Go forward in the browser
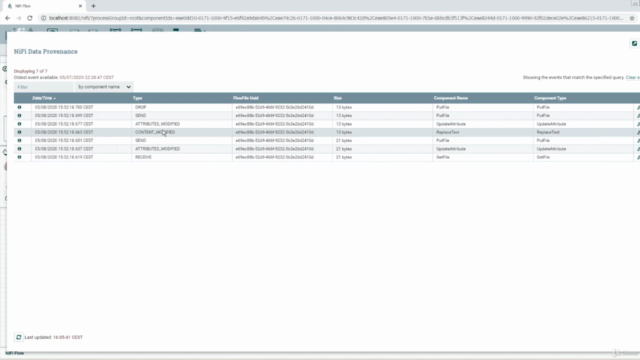 19,18
